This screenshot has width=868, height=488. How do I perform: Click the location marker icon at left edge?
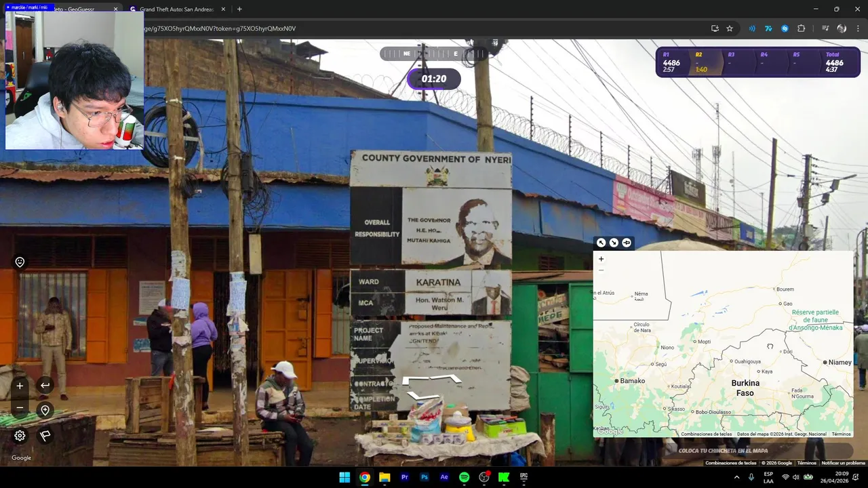20,262
